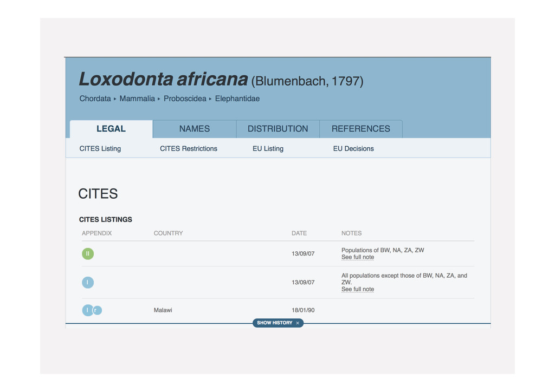Image resolution: width=555 pixels, height=392 pixels.
Task: Click the Proboscidea breadcrumb link
Action: tap(185, 99)
